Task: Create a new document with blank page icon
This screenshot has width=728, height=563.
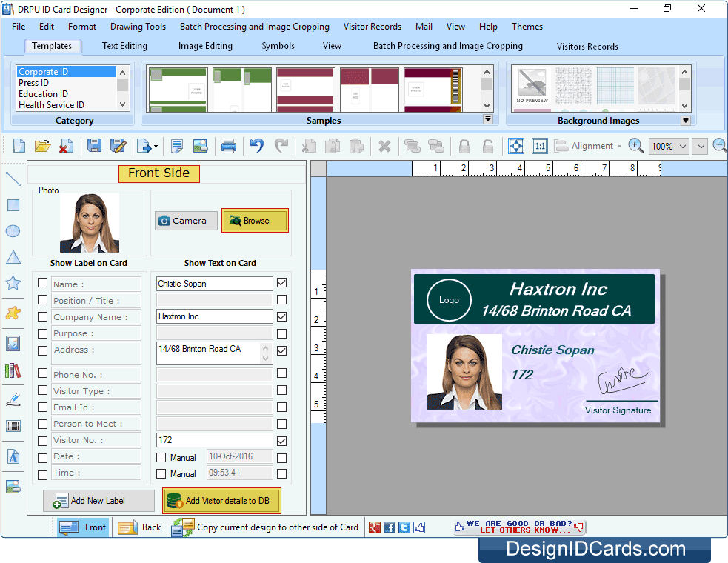Action: (19, 146)
